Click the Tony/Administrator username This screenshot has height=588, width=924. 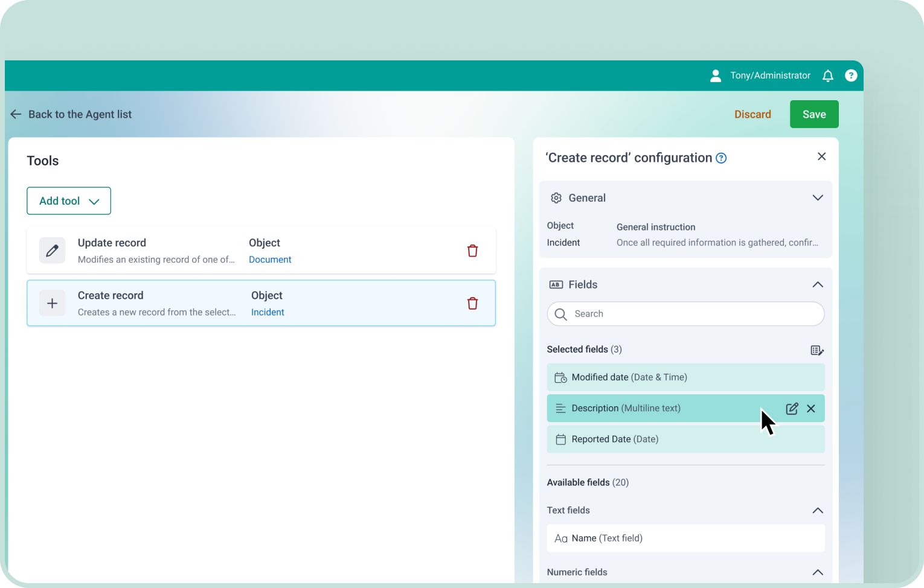point(770,75)
